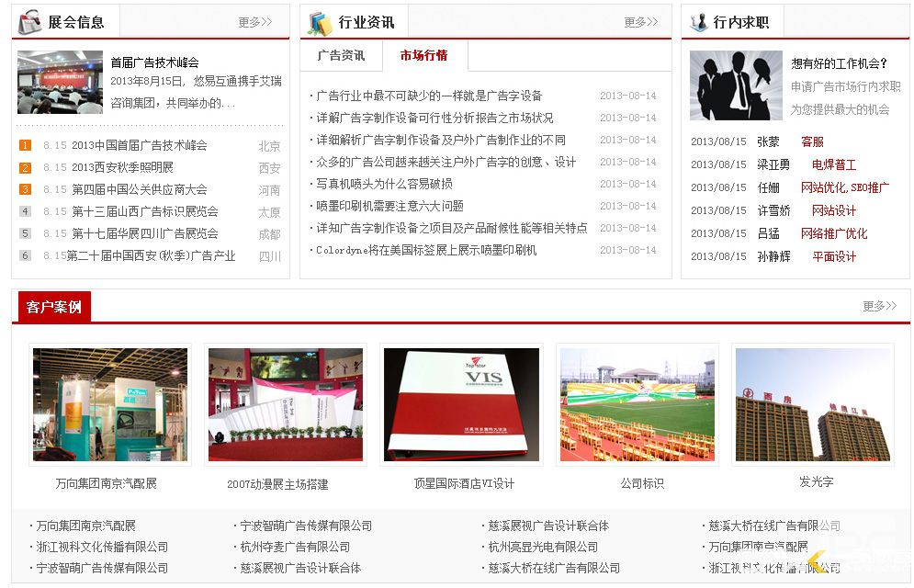
Task: Open article 喷墨印刷机需要注意六大问题
Action: (390, 206)
